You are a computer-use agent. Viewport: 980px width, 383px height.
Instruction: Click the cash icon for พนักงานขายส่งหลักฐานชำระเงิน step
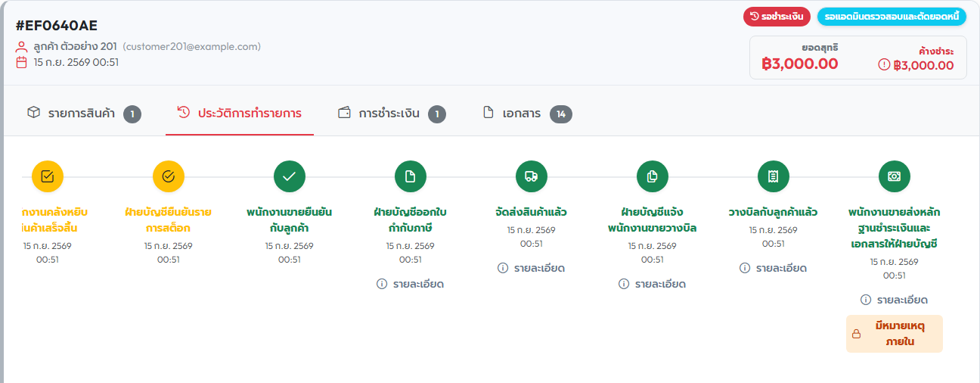click(895, 176)
